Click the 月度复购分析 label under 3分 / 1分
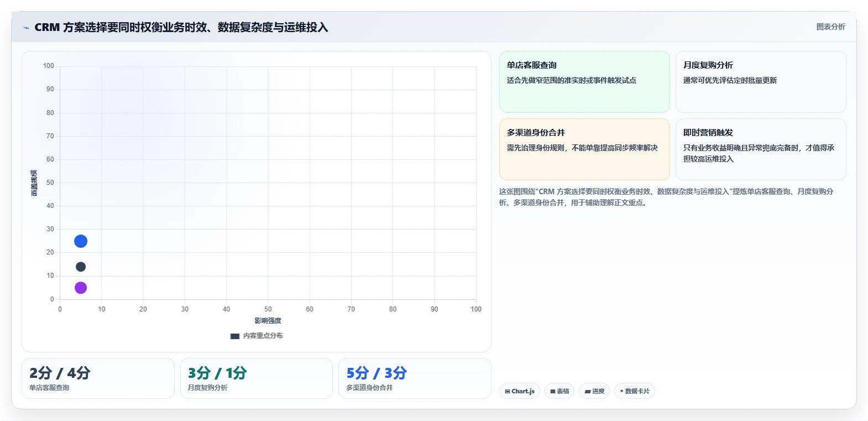Screen dimensions: 868x421 (207, 388)
